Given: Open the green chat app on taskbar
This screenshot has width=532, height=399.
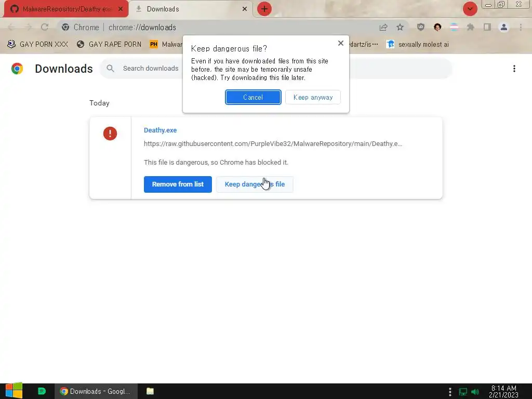Looking at the screenshot, I should [42, 391].
